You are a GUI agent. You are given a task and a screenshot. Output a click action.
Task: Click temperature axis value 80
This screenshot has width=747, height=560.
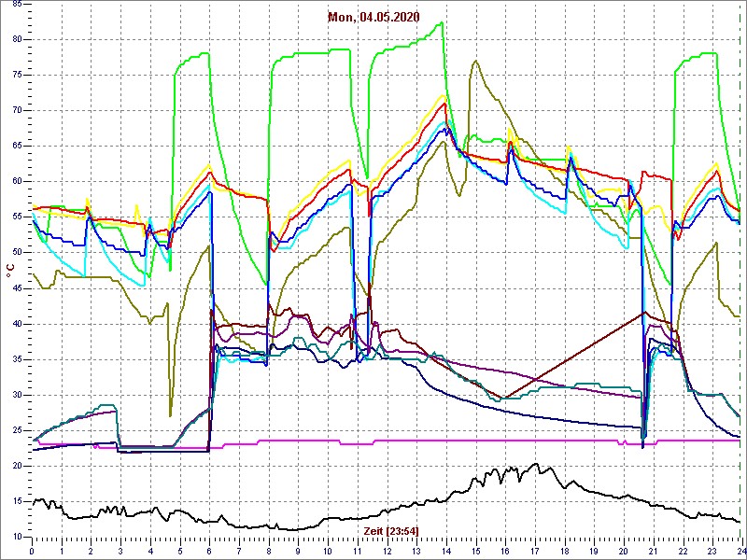click(x=16, y=39)
